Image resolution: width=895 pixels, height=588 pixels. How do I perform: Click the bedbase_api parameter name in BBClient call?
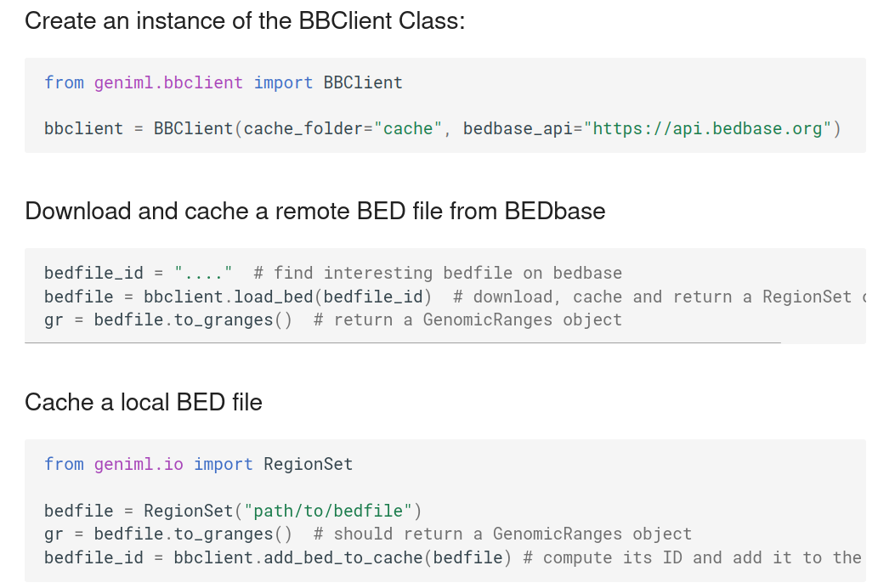coord(518,129)
